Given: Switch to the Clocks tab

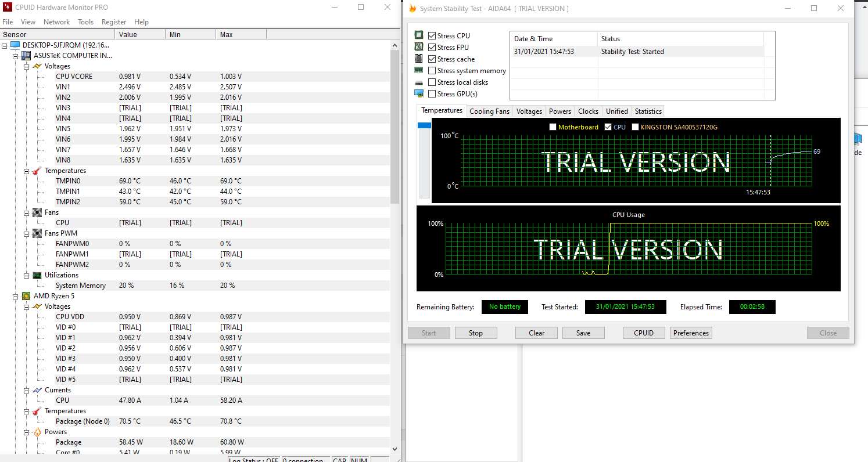Looking at the screenshot, I should 588,111.
